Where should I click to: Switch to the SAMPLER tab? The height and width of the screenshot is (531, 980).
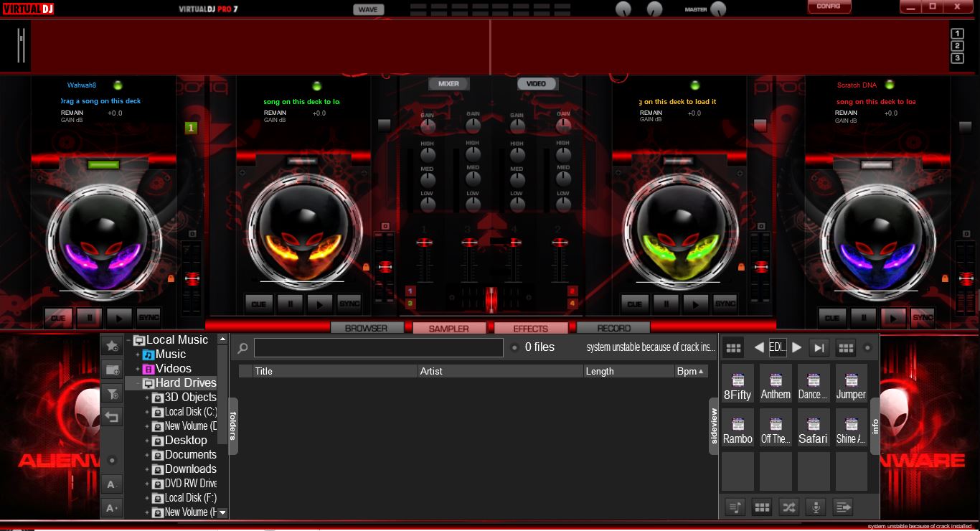coord(448,328)
